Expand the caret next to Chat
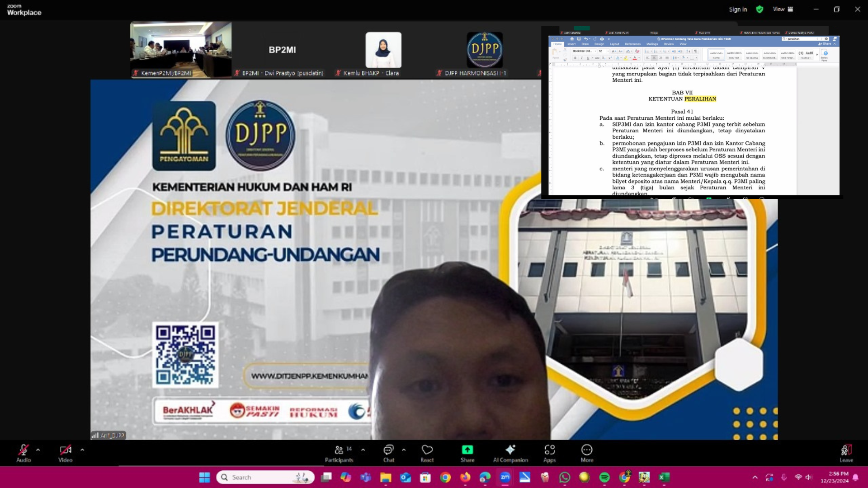Viewport: 868px width, 488px height. point(404,450)
